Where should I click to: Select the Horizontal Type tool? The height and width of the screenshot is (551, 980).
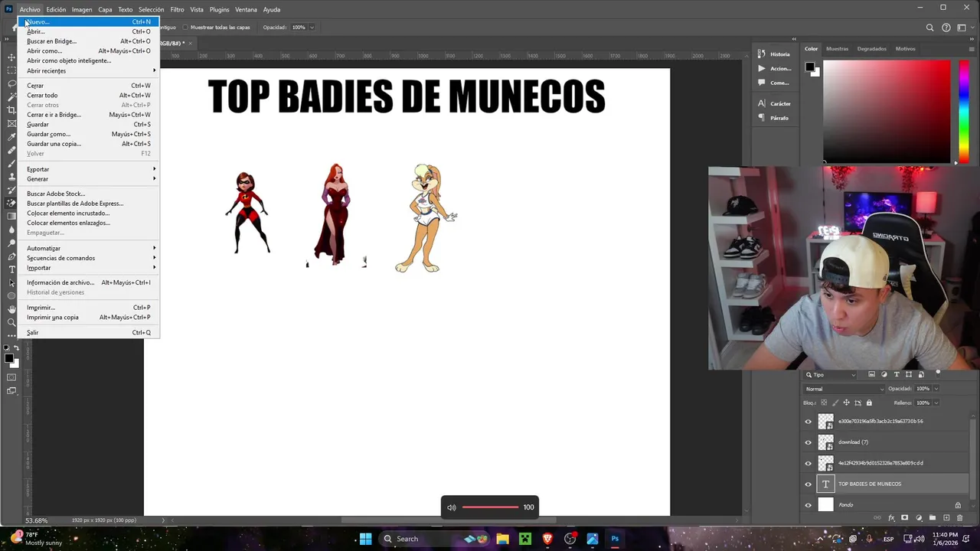click(11, 269)
